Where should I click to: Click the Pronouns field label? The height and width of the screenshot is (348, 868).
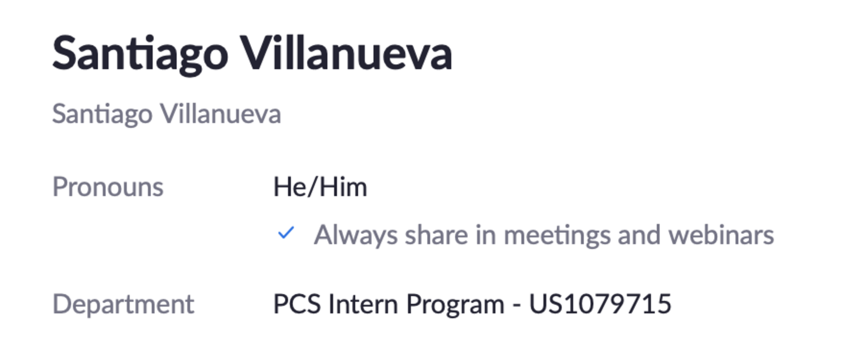108,187
